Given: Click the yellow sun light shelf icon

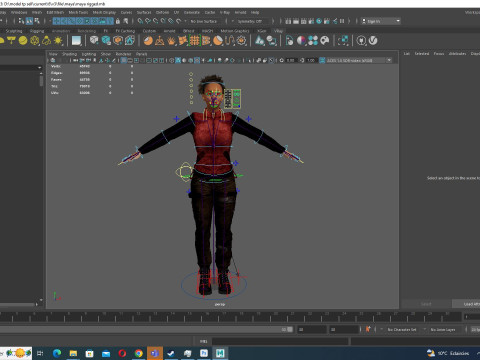Looking at the screenshot, I should pos(58,41).
